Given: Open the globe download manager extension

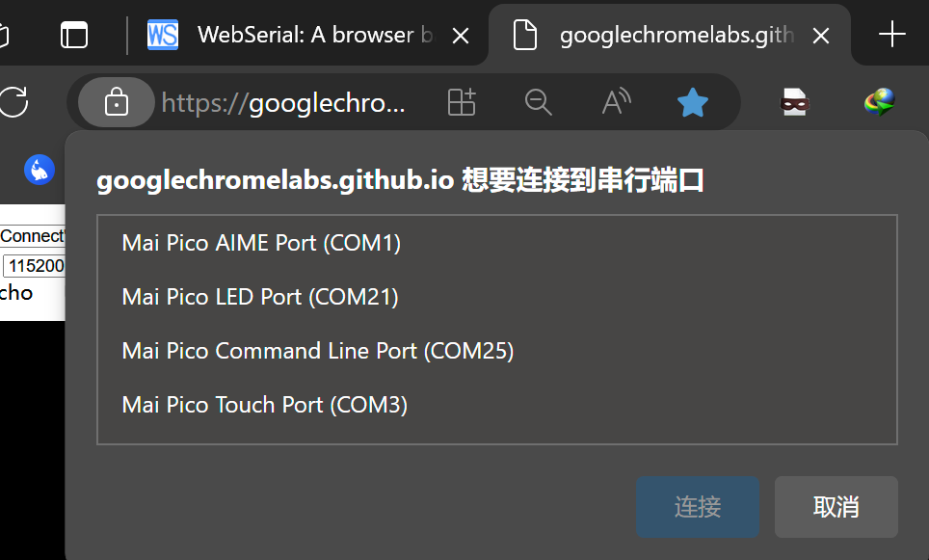Looking at the screenshot, I should tap(879, 102).
